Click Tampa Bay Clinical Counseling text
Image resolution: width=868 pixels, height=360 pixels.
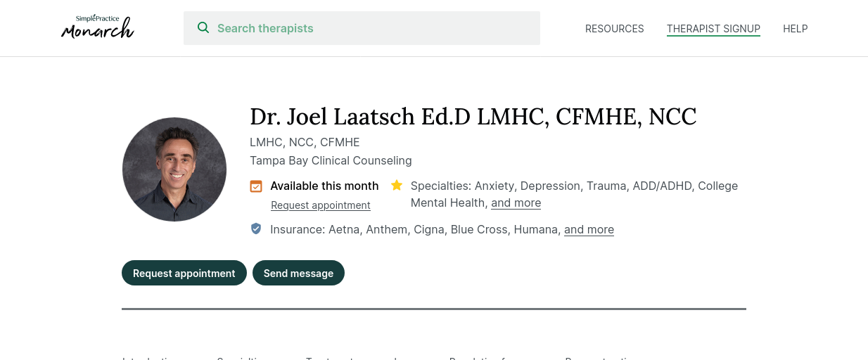pos(331,160)
